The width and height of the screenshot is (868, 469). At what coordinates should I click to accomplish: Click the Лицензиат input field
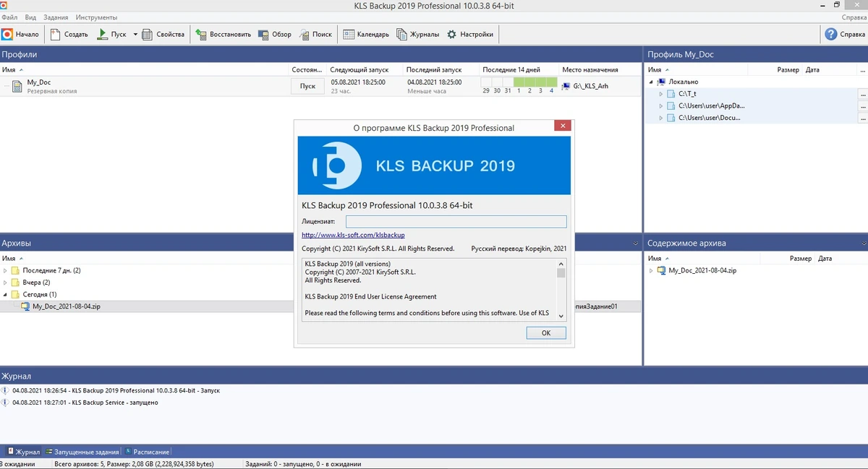456,221
